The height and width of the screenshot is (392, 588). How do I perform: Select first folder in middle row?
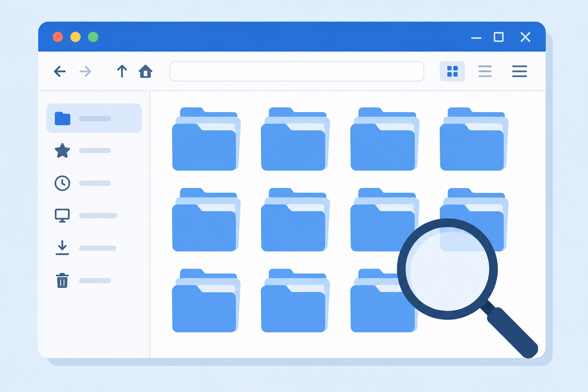pos(206,220)
